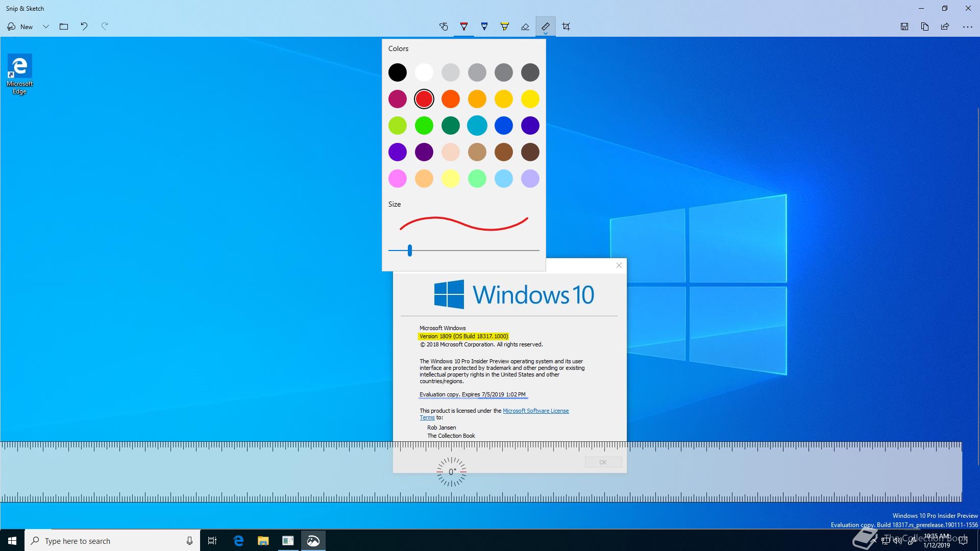Select the yellow Highlighter tool
The height and width of the screenshot is (551, 980).
point(505,27)
